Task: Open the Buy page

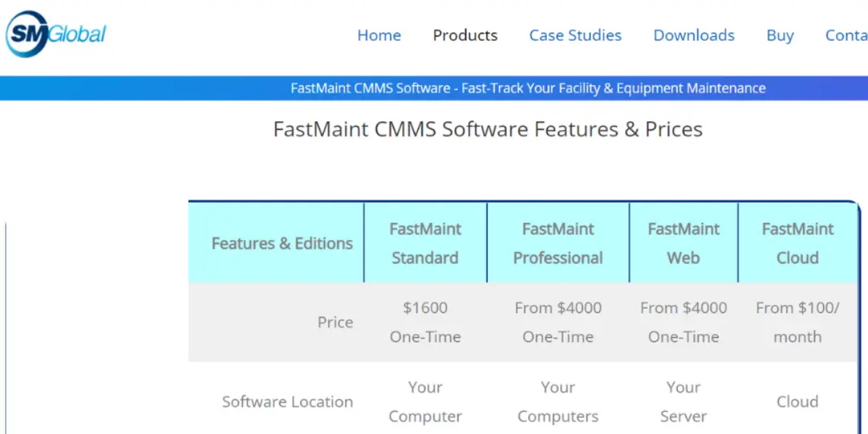Action: [x=780, y=35]
